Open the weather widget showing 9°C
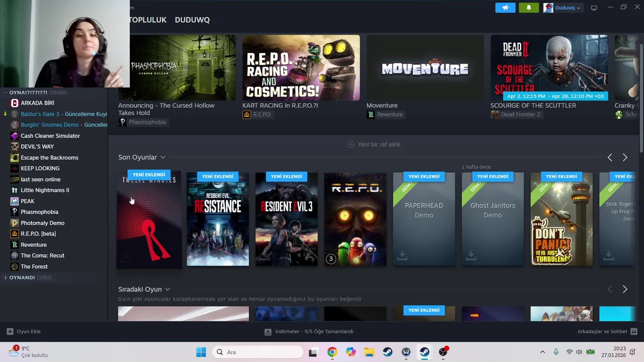 click(x=28, y=351)
